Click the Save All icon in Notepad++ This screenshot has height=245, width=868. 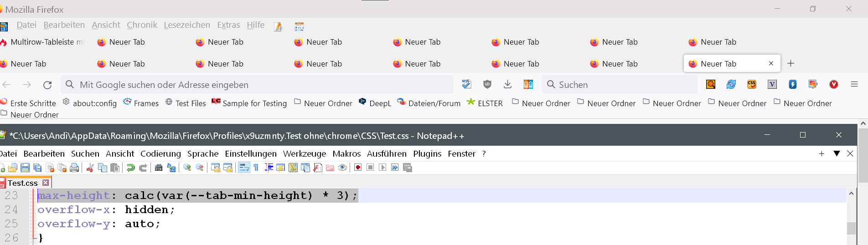click(x=37, y=168)
